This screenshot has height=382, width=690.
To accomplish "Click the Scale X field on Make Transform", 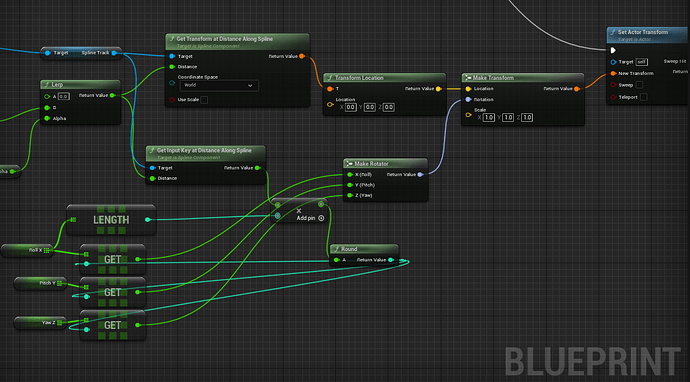I will pyautogui.click(x=488, y=118).
